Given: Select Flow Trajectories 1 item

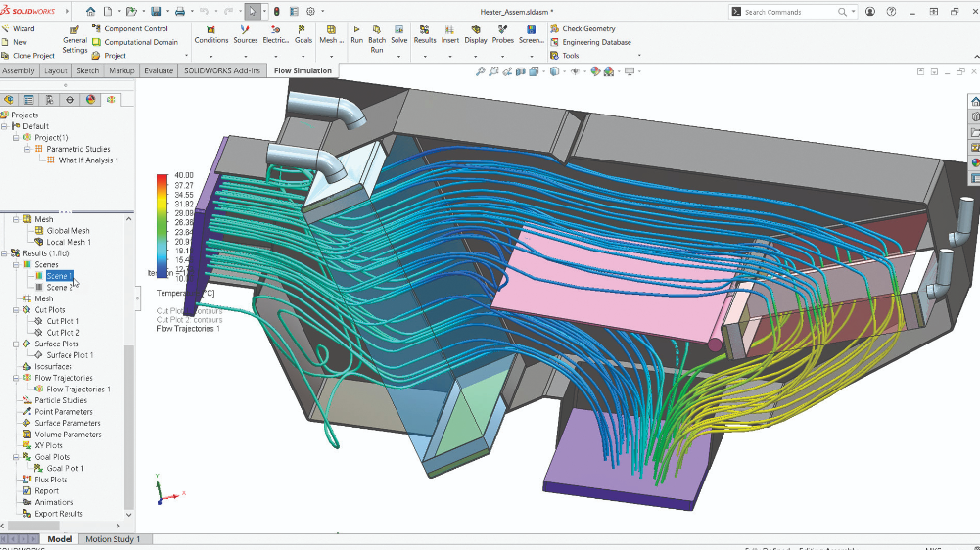Looking at the screenshot, I should [78, 390].
